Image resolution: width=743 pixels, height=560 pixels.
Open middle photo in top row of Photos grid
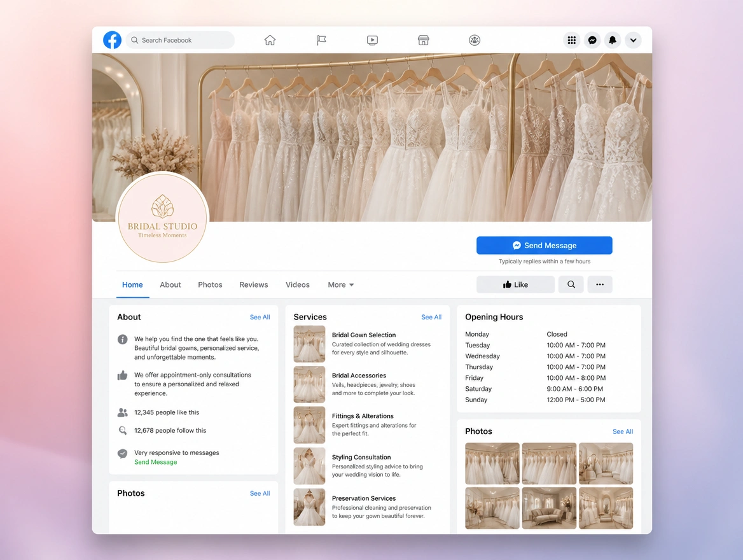549,463
